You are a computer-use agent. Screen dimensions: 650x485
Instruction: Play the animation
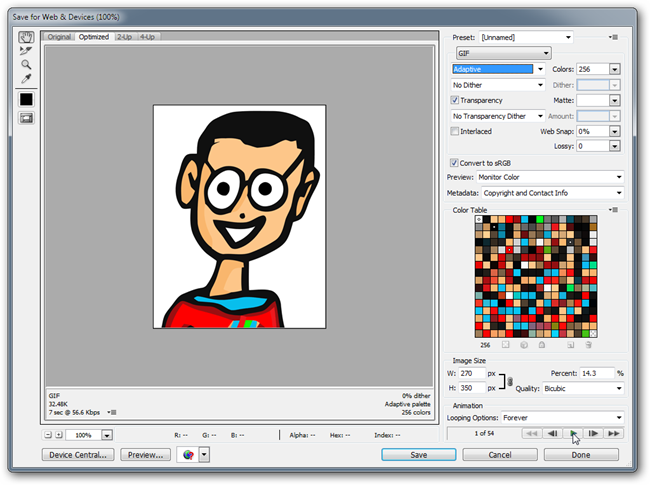(x=573, y=434)
